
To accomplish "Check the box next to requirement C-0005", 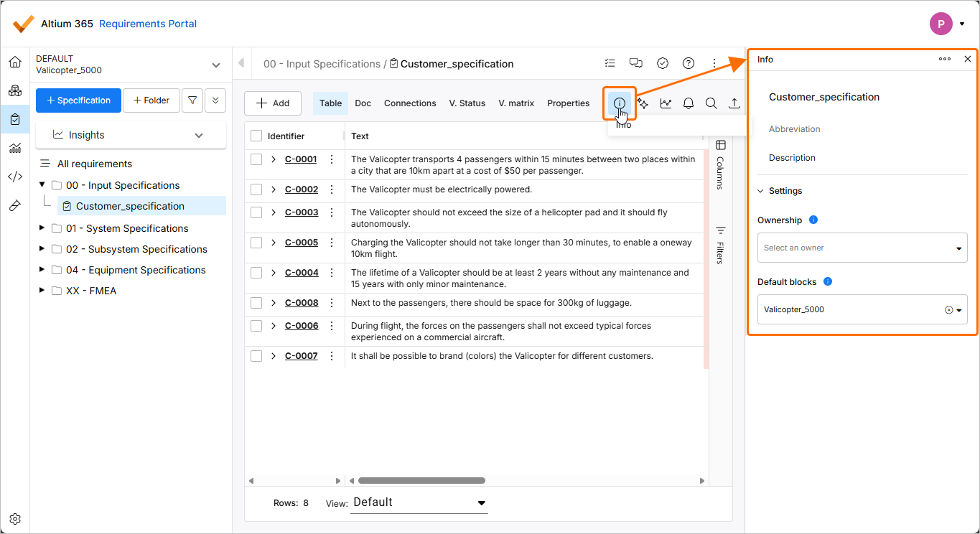I will pos(256,242).
